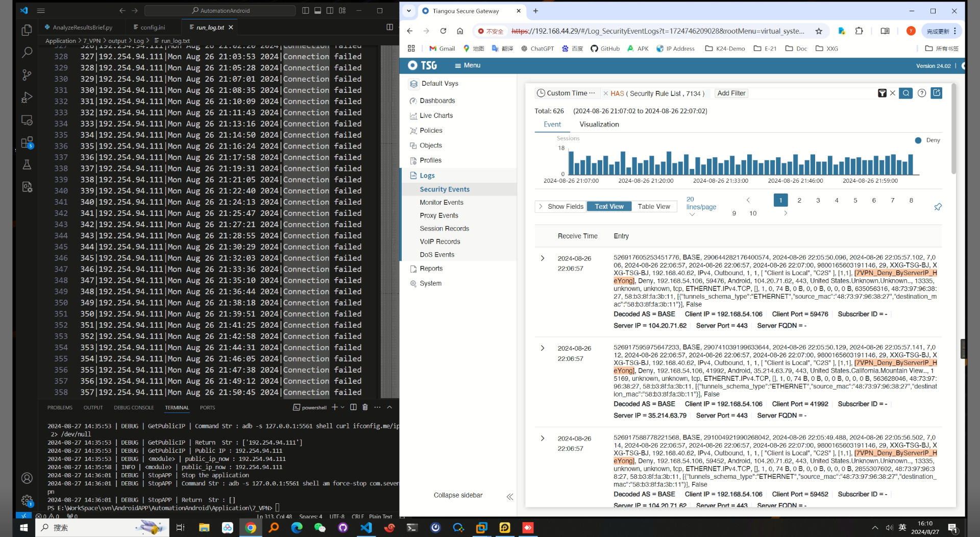The width and height of the screenshot is (980, 537).
Task: Click the export icon beside filter bar
Action: [x=936, y=93]
